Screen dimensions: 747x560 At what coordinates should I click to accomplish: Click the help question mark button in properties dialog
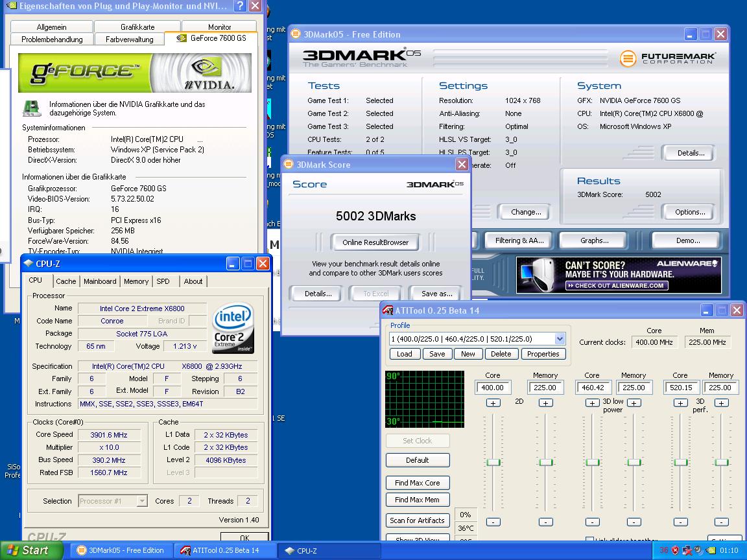pos(241,6)
